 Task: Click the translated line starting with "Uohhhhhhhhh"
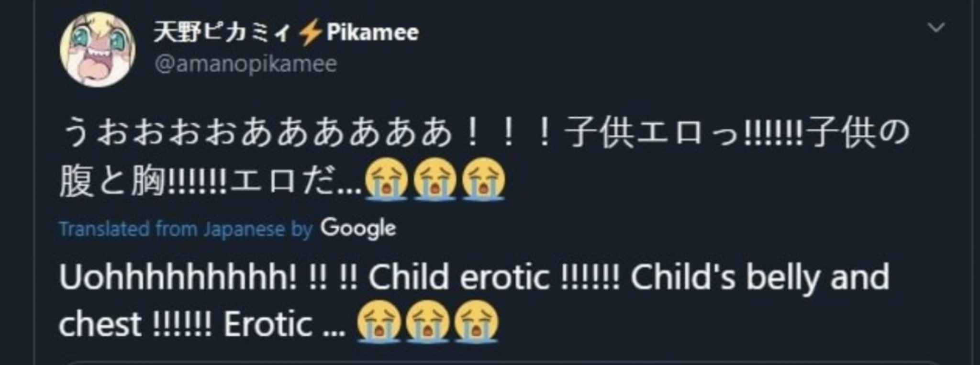click(474, 277)
